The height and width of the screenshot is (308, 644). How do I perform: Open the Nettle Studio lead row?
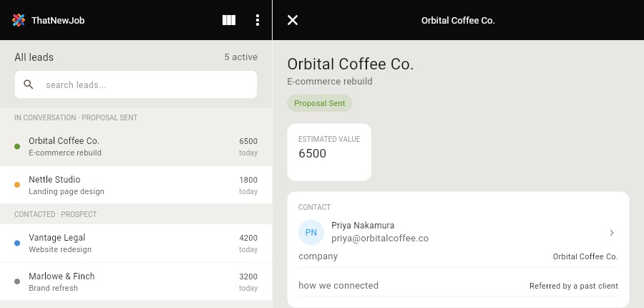[136, 185]
